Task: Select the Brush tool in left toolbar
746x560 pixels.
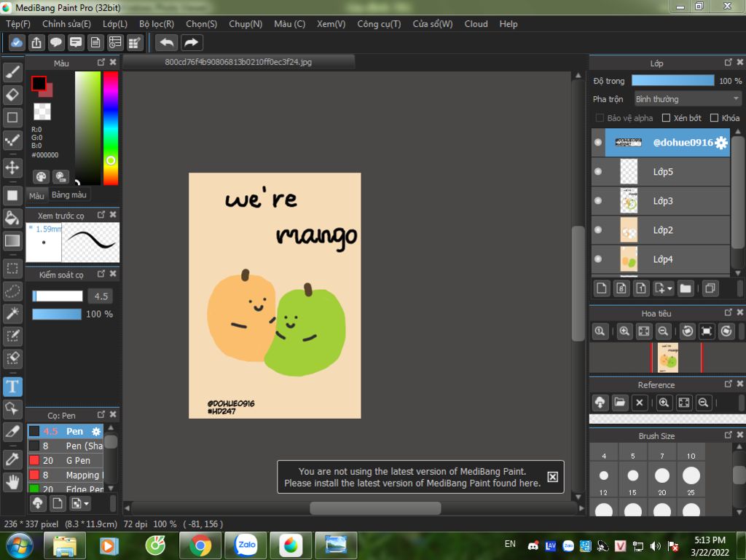Action: [x=13, y=72]
